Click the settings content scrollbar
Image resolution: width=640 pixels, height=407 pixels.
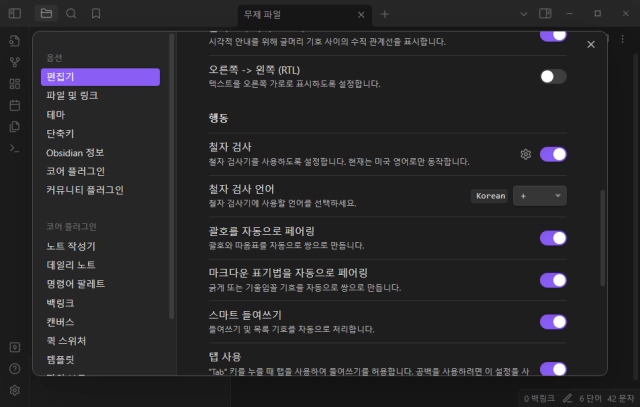click(x=602, y=238)
